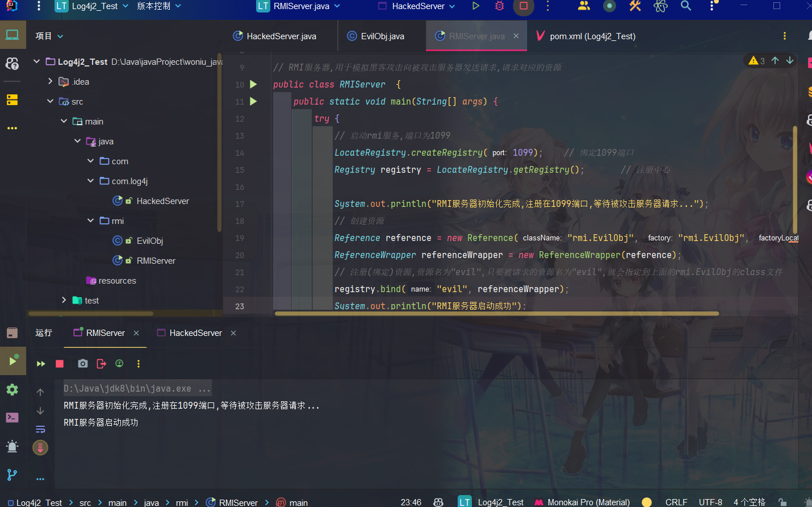The width and height of the screenshot is (812, 507).
Task: Stop RMIServer with red square in run panel
Action: pos(60,364)
